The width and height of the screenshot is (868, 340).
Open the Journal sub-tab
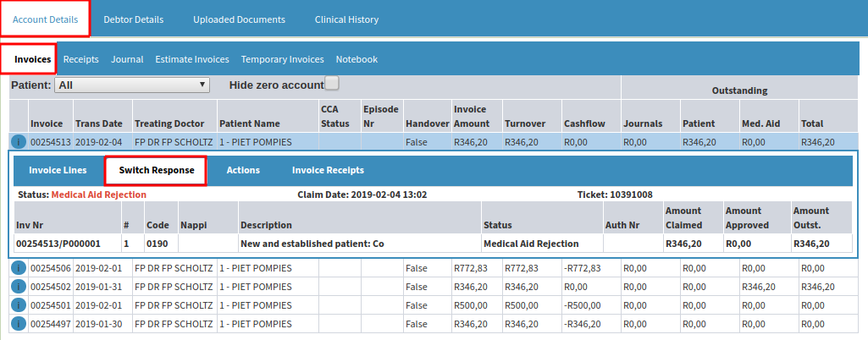point(127,59)
